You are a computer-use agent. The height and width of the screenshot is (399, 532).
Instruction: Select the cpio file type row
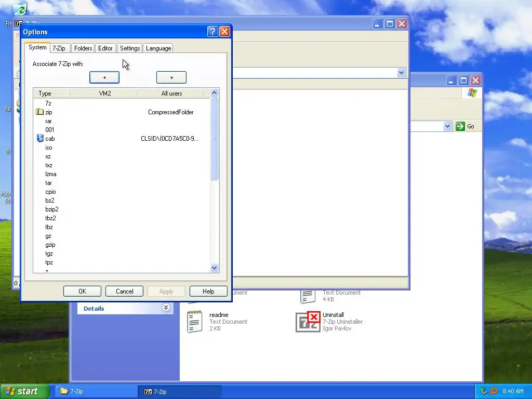pyautogui.click(x=122, y=192)
